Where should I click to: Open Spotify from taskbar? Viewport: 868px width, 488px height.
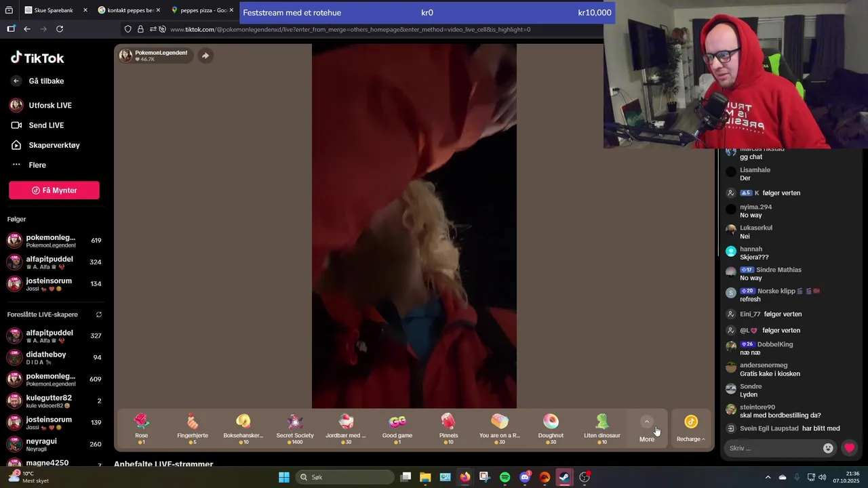point(505,477)
